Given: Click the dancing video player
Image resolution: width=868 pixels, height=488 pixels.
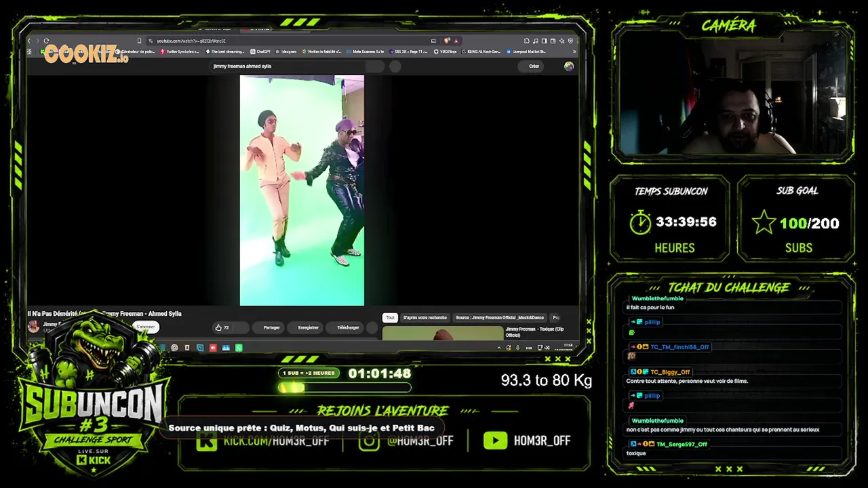Looking at the screenshot, I should click(x=302, y=190).
